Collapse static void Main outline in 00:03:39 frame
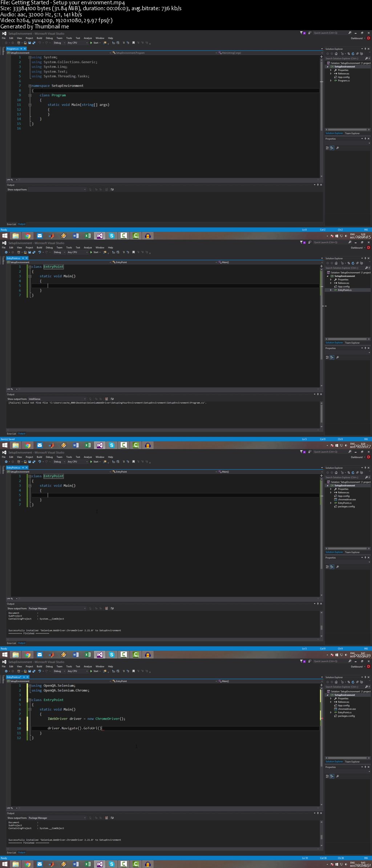This screenshot has height=868, width=372. 30,486
